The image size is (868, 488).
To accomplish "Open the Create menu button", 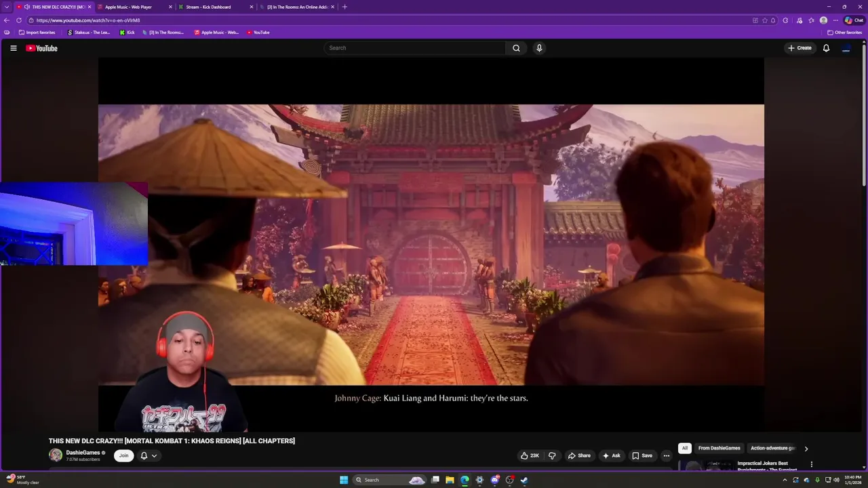I will pyautogui.click(x=800, y=48).
